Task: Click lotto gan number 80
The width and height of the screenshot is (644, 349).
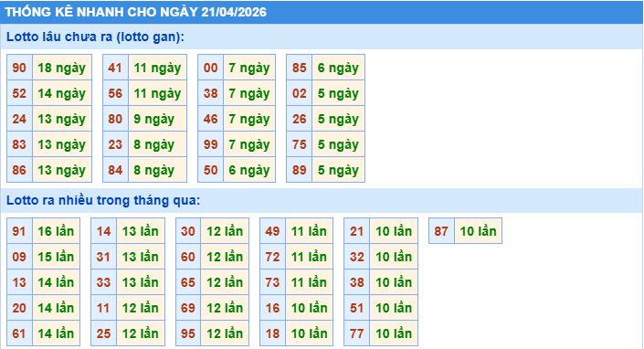Action: pyautogui.click(x=115, y=119)
